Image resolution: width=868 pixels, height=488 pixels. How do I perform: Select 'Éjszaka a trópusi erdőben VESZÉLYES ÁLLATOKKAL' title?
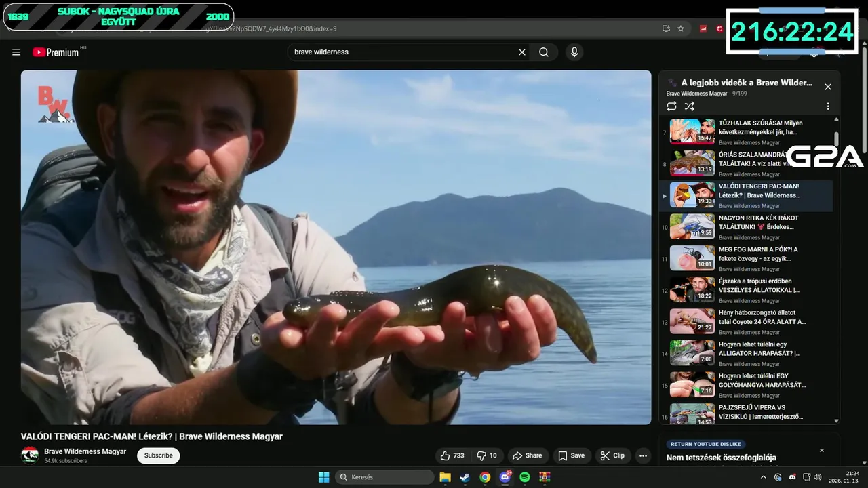(759, 285)
